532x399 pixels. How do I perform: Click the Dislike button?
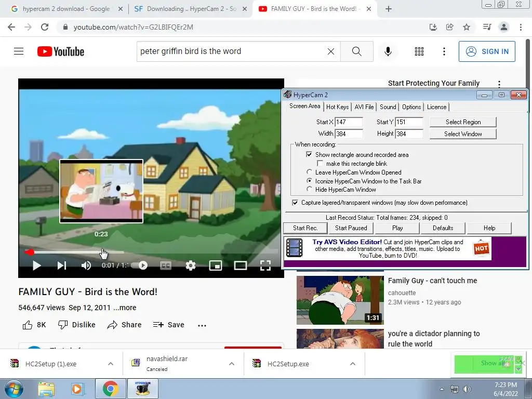coord(77,325)
